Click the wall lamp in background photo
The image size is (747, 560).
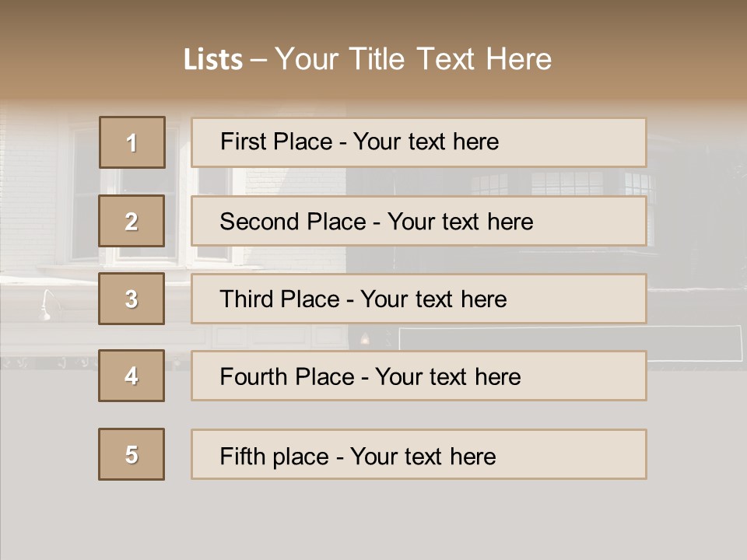[x=48, y=306]
